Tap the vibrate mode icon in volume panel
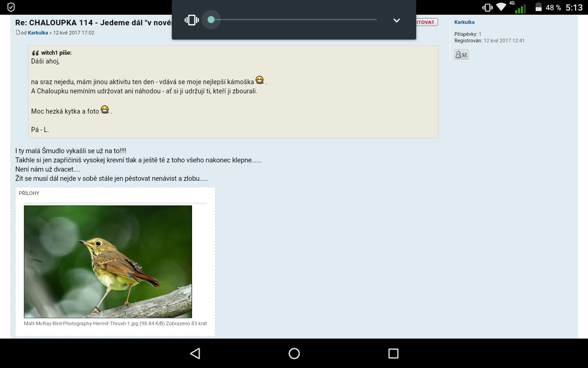This screenshot has height=368, width=588. pos(192,20)
